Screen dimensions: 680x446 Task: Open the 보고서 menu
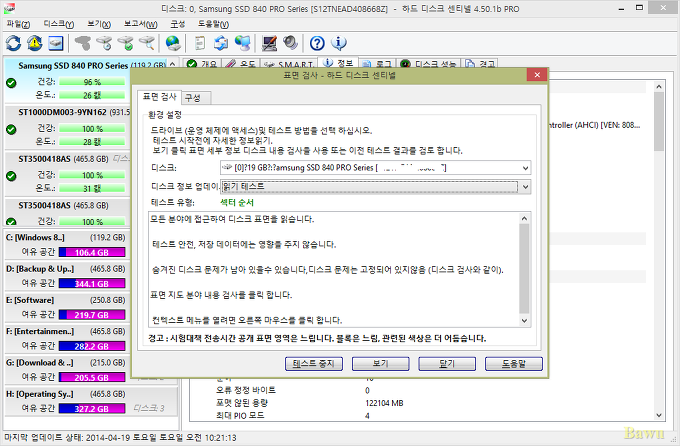point(140,24)
